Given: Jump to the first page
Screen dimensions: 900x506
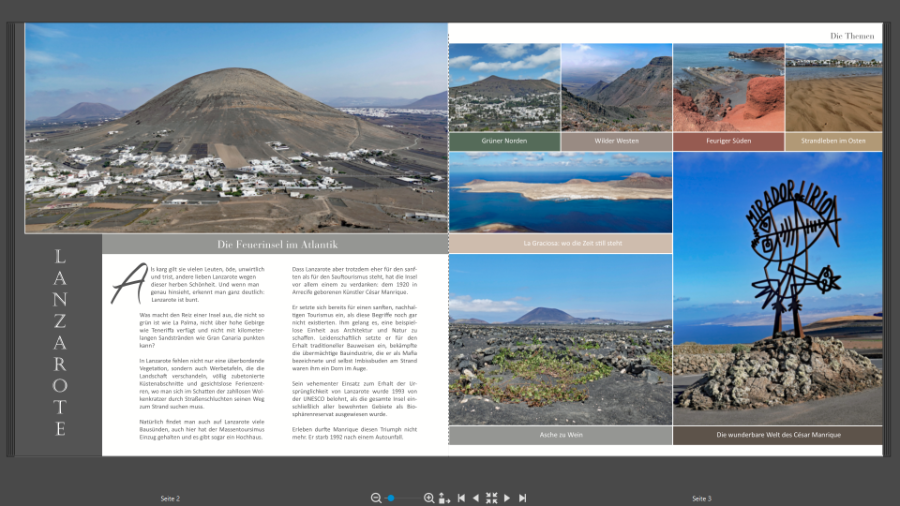Looking at the screenshot, I should (x=461, y=498).
